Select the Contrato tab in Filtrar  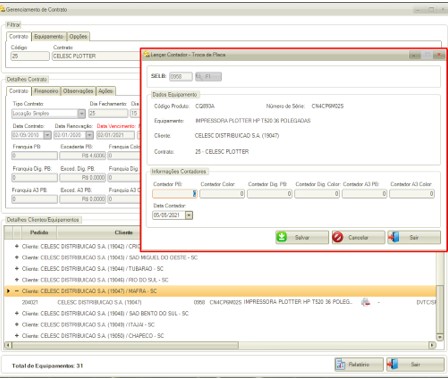tap(19, 36)
